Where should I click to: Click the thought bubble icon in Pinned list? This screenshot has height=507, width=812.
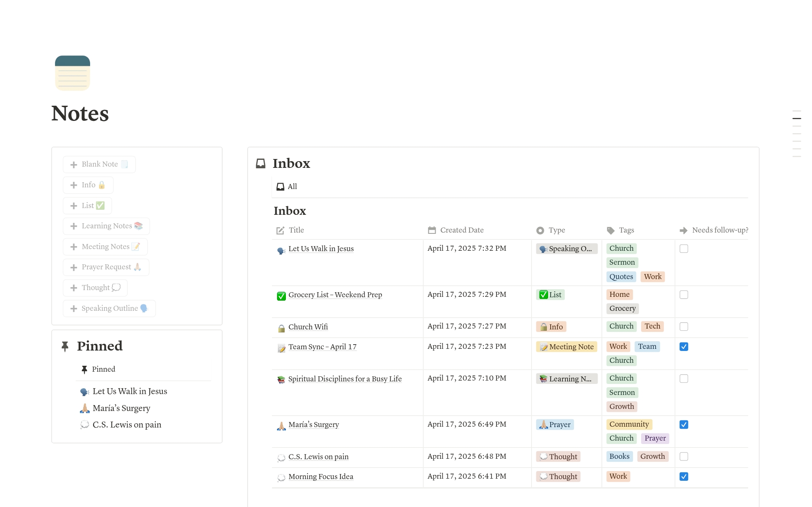[85, 425]
